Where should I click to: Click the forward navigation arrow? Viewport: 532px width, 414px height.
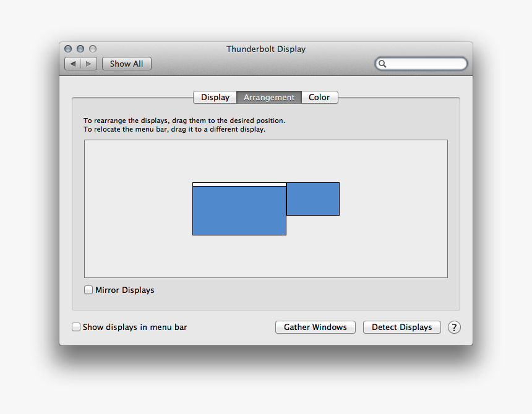(x=88, y=63)
